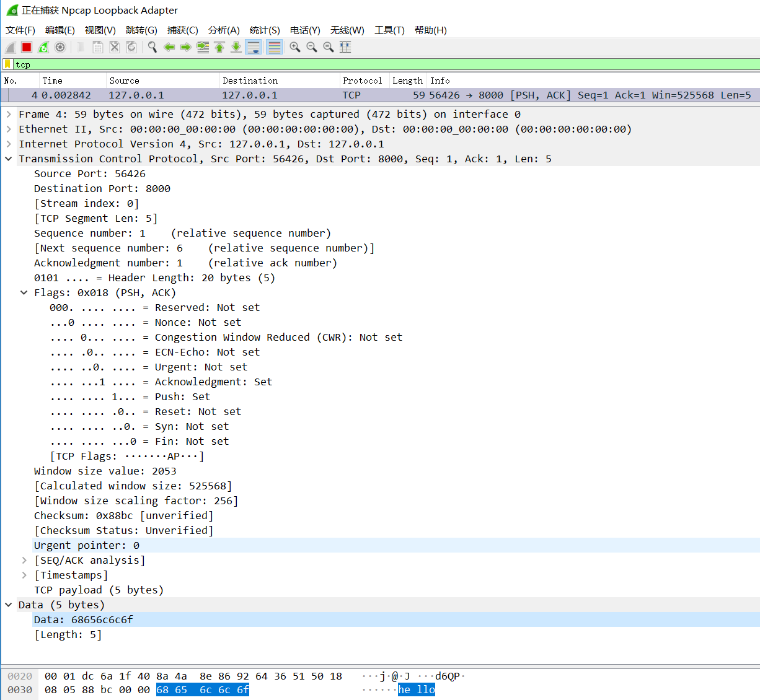760x700 pixels.
Task: Collapse the Transmission Control Protocol section
Action: pyautogui.click(x=9, y=159)
